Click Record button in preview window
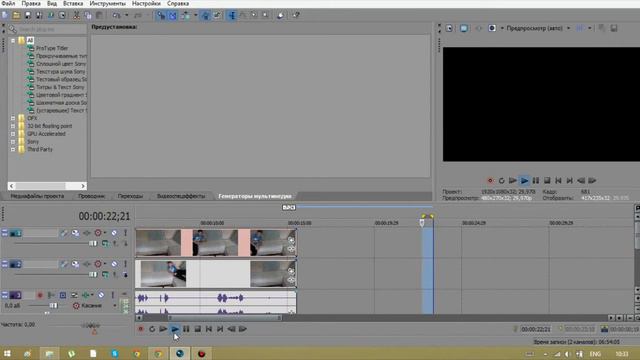 coord(490,180)
